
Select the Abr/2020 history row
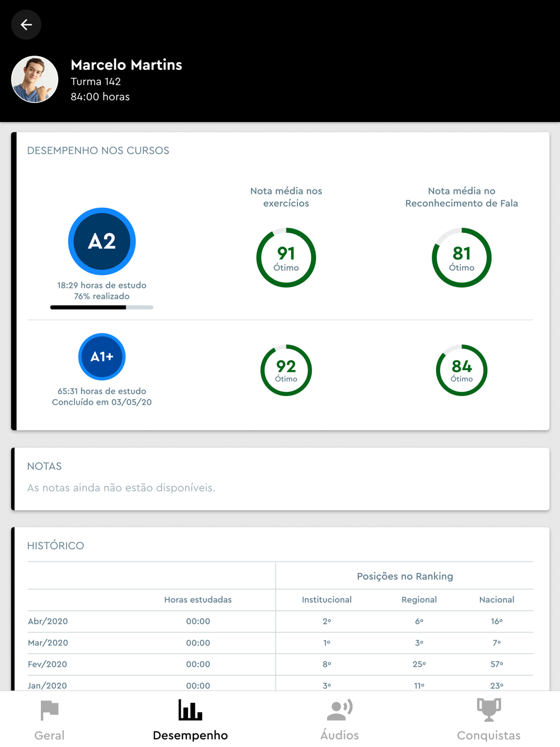(280, 622)
